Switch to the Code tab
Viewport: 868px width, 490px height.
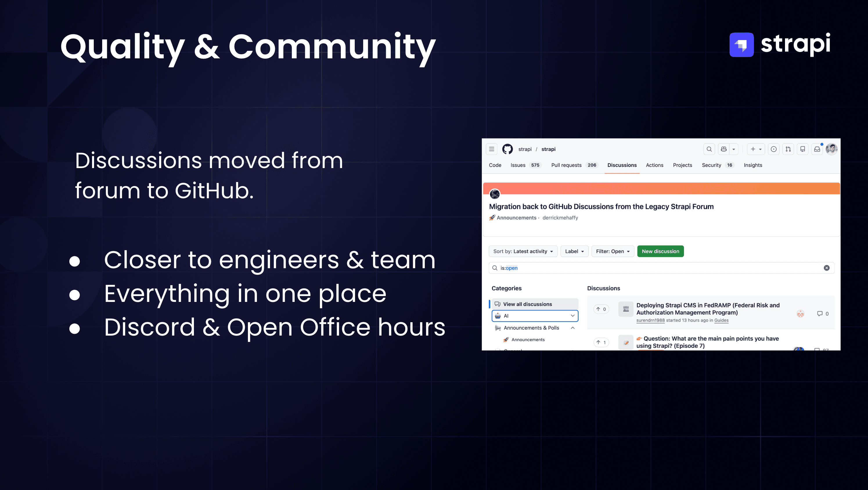(x=495, y=165)
